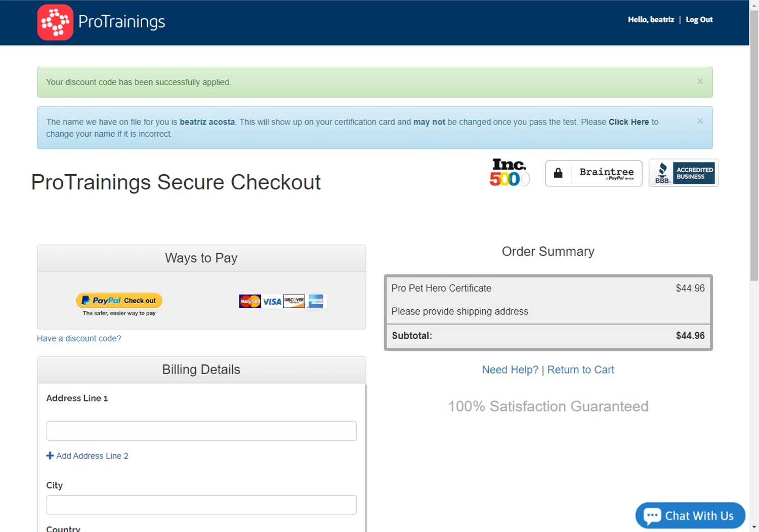Click 'Hello, beatriz' in the header
759x532 pixels.
651,20
